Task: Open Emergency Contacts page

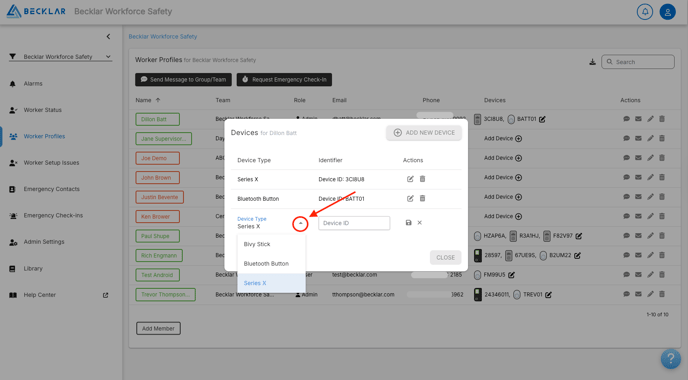Action: point(51,189)
